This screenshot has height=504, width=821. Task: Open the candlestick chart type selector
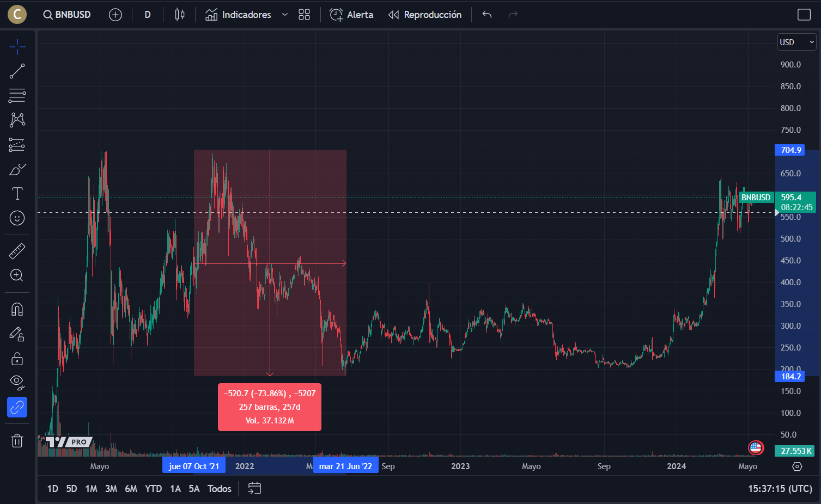(x=180, y=15)
